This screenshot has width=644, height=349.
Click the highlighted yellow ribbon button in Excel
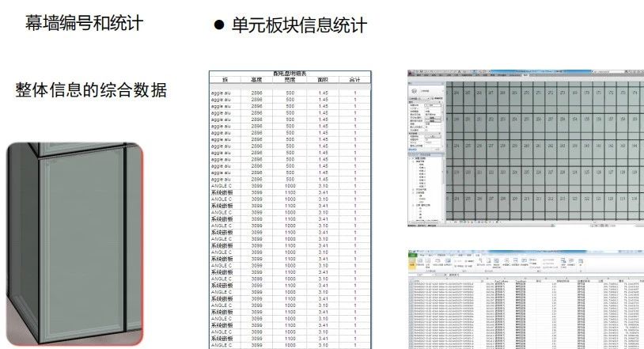[412, 264]
